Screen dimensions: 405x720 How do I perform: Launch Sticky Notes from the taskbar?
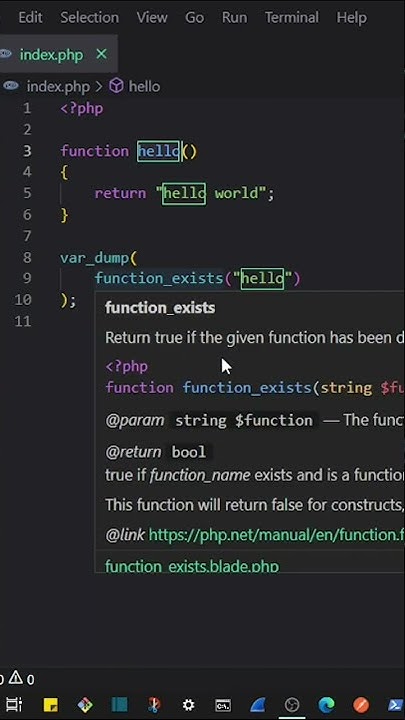(x=51, y=704)
